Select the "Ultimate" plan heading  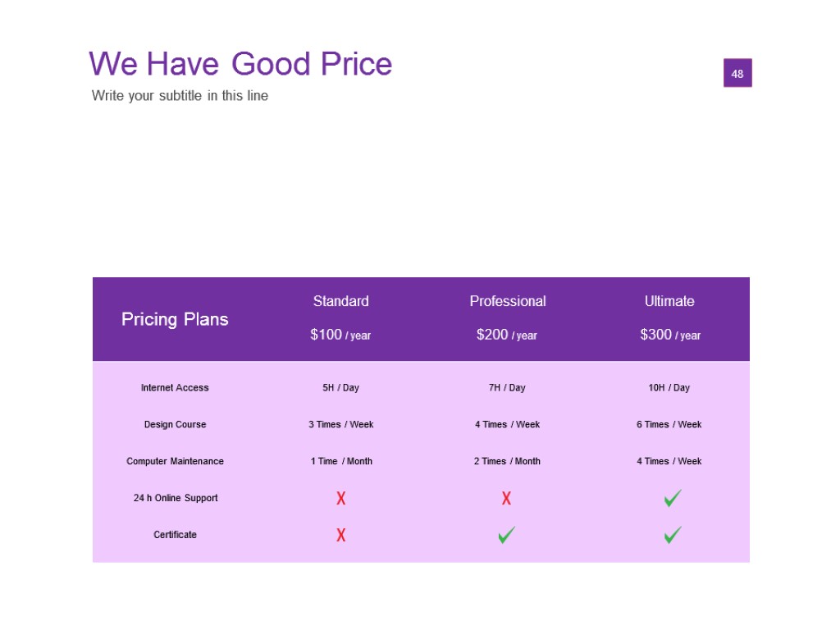pos(669,301)
